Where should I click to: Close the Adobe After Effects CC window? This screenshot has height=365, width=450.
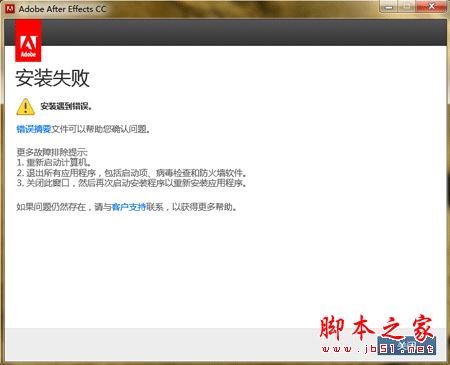431,6
